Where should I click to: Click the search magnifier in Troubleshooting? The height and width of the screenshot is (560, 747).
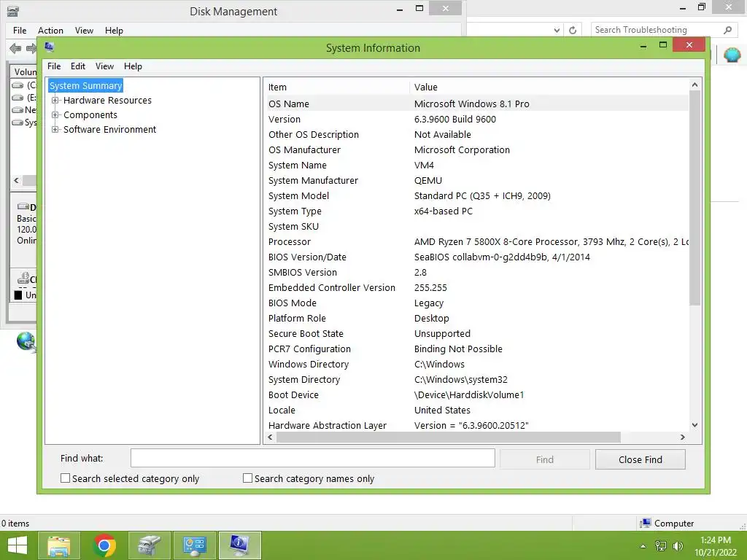click(x=727, y=30)
